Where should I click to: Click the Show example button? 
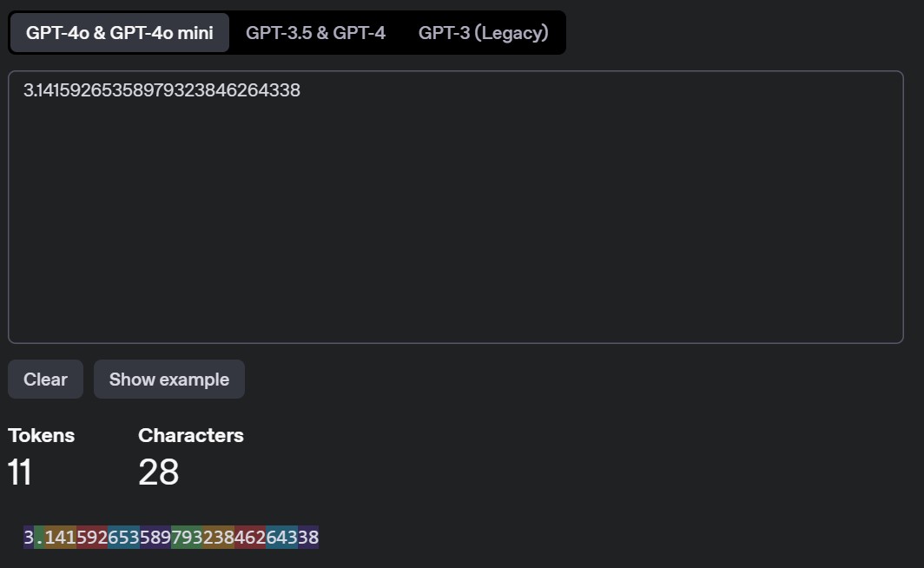pos(169,380)
